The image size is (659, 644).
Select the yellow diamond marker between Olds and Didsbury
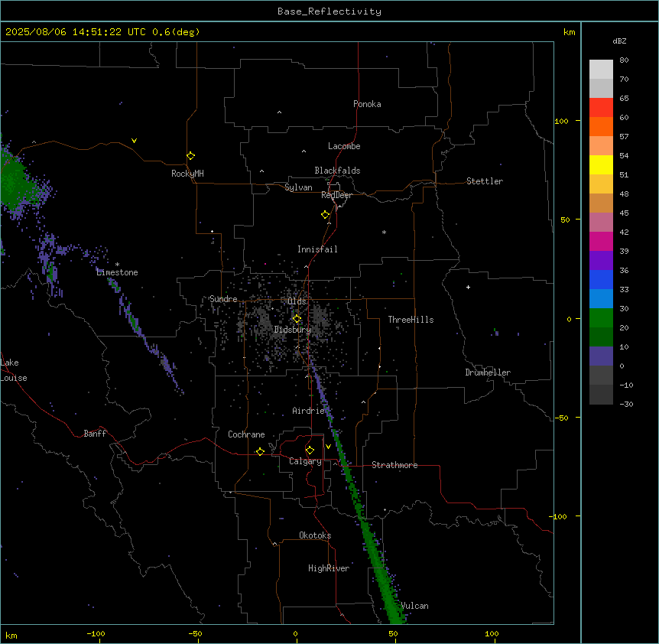[x=297, y=319]
